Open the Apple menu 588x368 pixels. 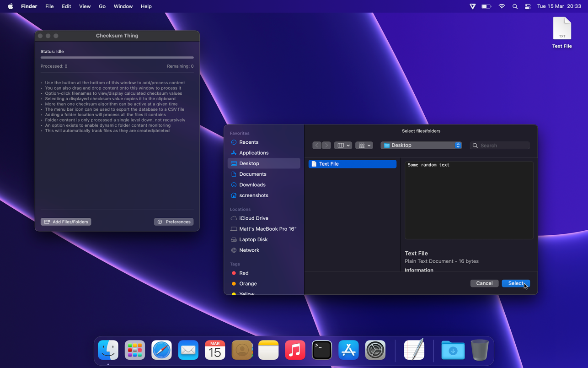tap(10, 6)
